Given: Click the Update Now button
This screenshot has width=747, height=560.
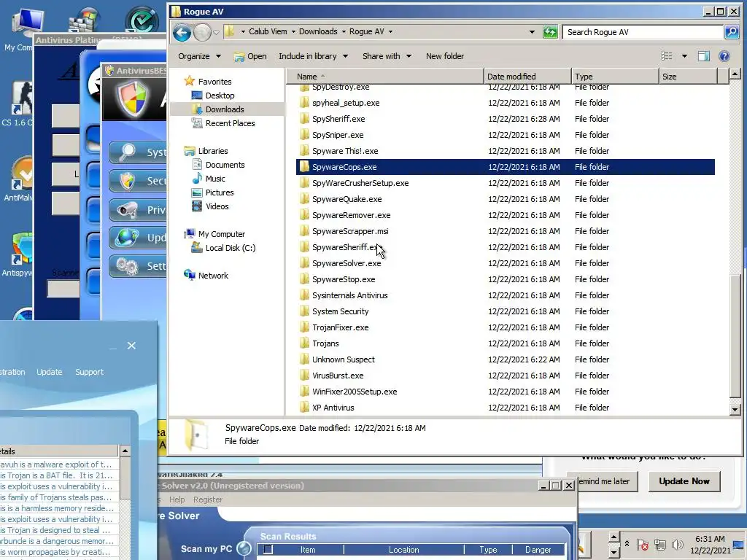Looking at the screenshot, I should pyautogui.click(x=684, y=481).
